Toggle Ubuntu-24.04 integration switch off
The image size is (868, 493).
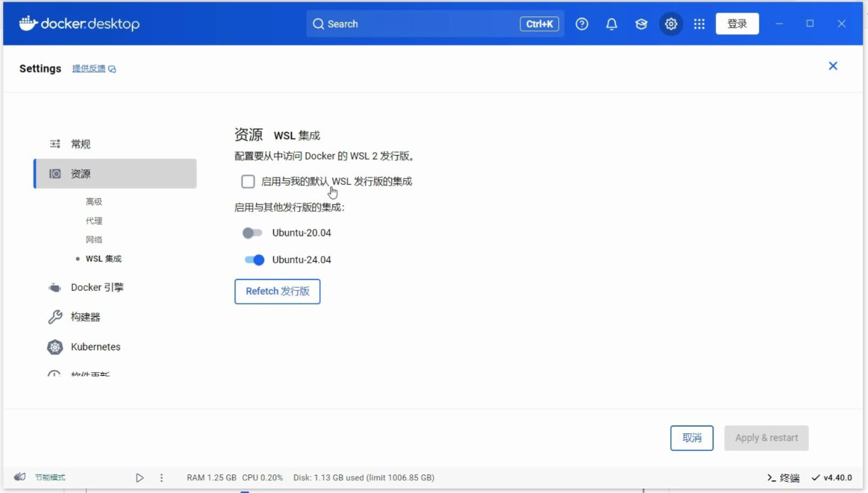[x=255, y=260]
